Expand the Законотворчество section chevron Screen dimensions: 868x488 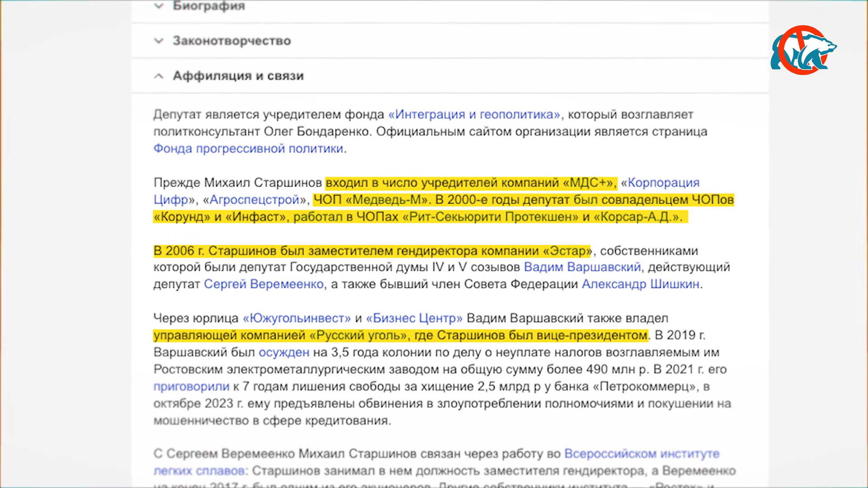coord(158,41)
